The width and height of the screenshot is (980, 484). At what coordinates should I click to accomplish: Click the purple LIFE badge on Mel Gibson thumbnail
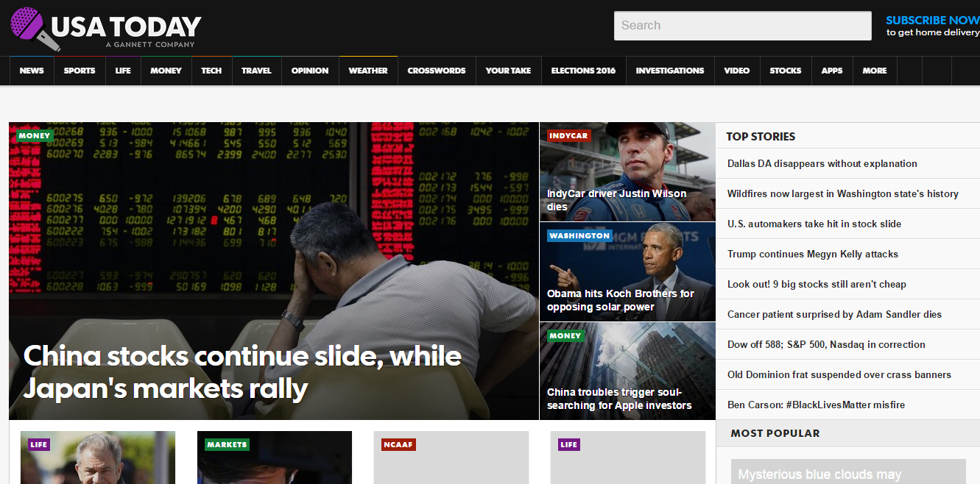(39, 444)
